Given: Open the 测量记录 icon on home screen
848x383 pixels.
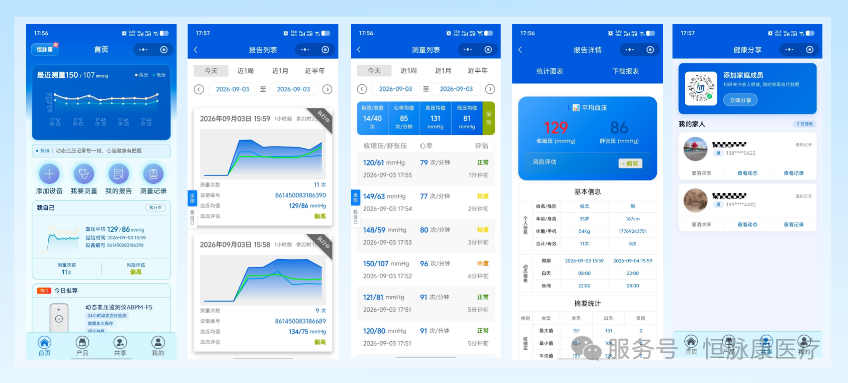Looking at the screenshot, I should click(x=153, y=174).
